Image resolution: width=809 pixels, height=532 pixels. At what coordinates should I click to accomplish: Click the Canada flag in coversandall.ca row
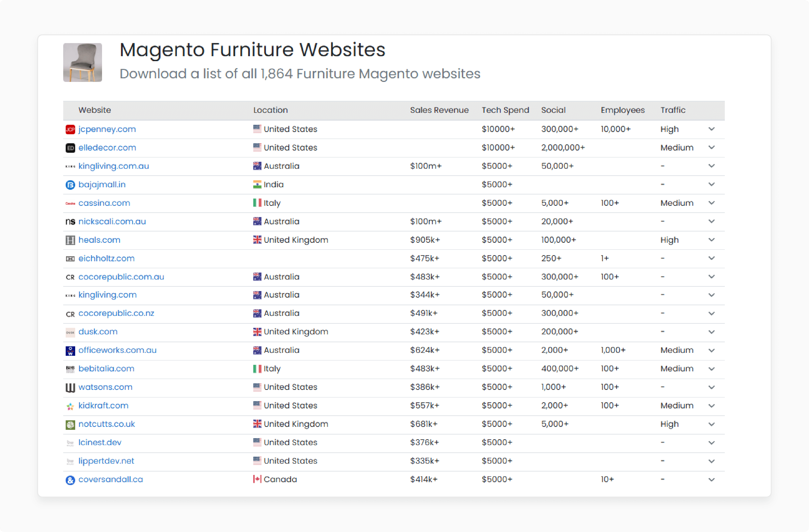[257, 479]
